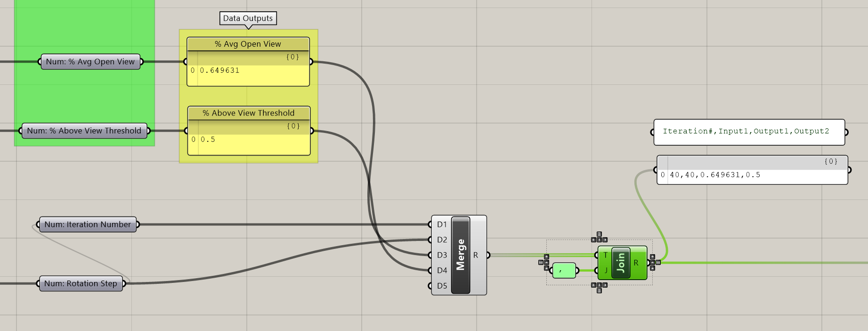Select the Num: Iteration Number parameter
The height and width of the screenshot is (331, 868).
pos(88,224)
